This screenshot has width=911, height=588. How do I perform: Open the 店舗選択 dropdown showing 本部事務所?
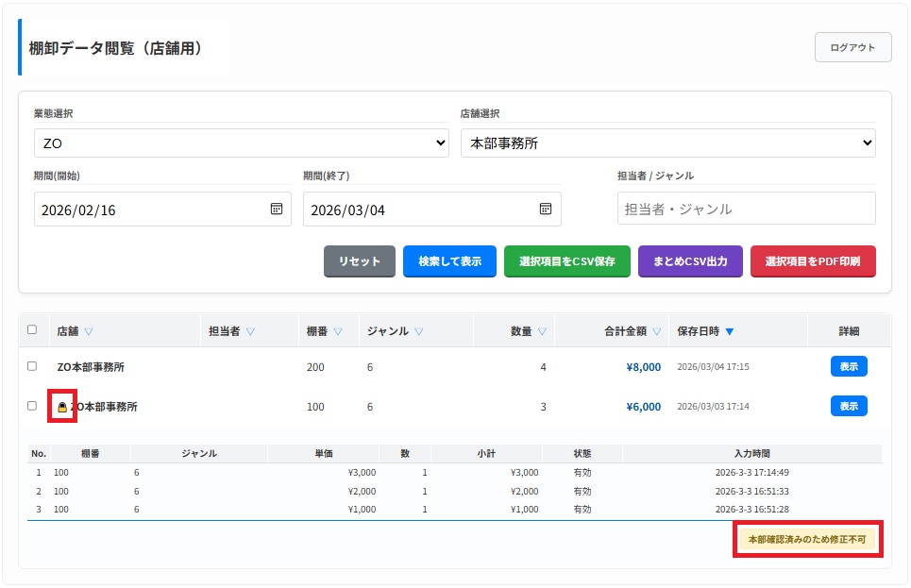667,143
